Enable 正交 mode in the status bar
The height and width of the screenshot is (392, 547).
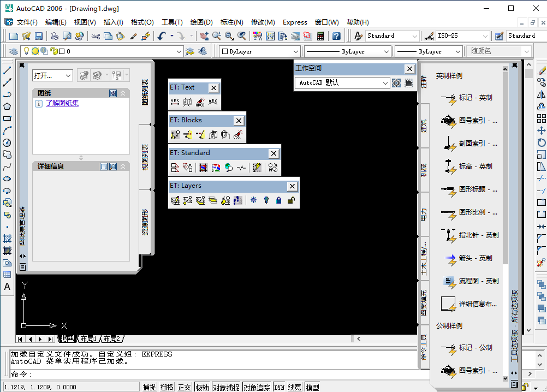coord(184,387)
